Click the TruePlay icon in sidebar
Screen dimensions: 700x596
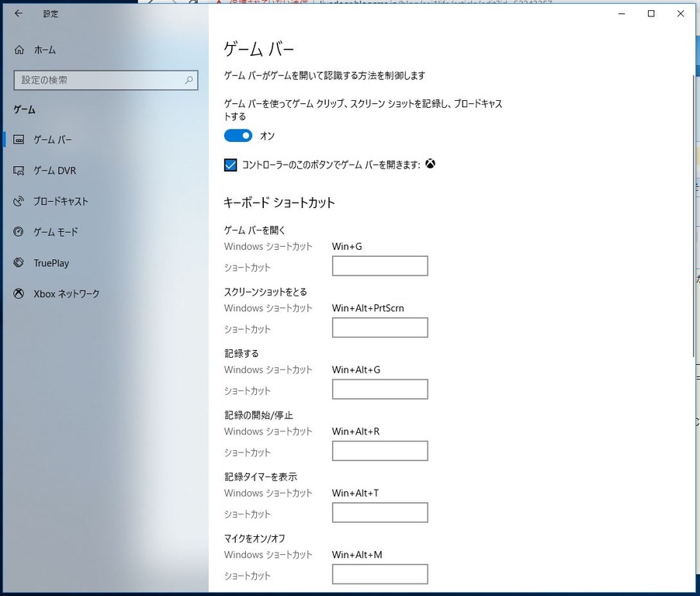[19, 262]
